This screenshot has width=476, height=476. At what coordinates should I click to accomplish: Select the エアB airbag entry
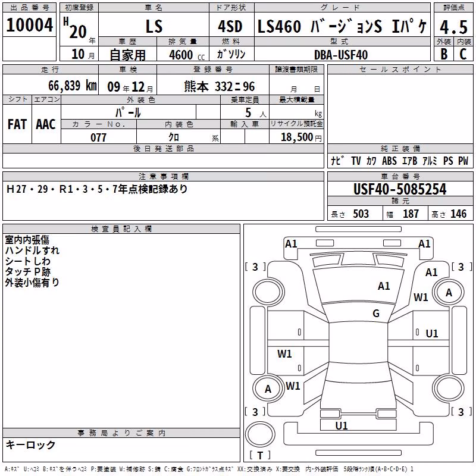pyautogui.click(x=409, y=161)
